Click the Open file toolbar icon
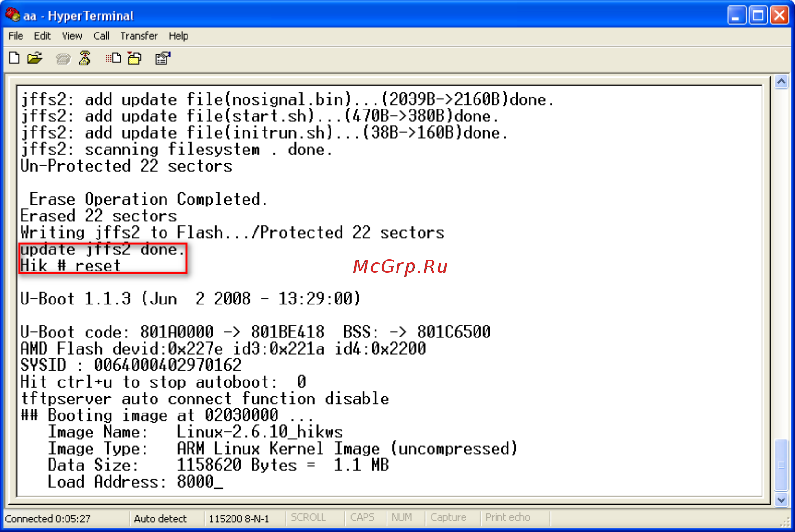This screenshot has height=532, width=795. pyautogui.click(x=35, y=58)
